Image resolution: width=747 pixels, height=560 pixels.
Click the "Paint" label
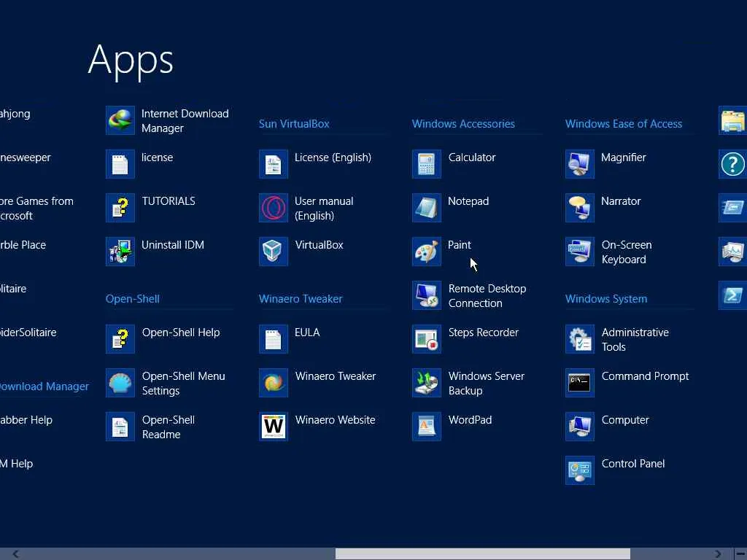(460, 245)
